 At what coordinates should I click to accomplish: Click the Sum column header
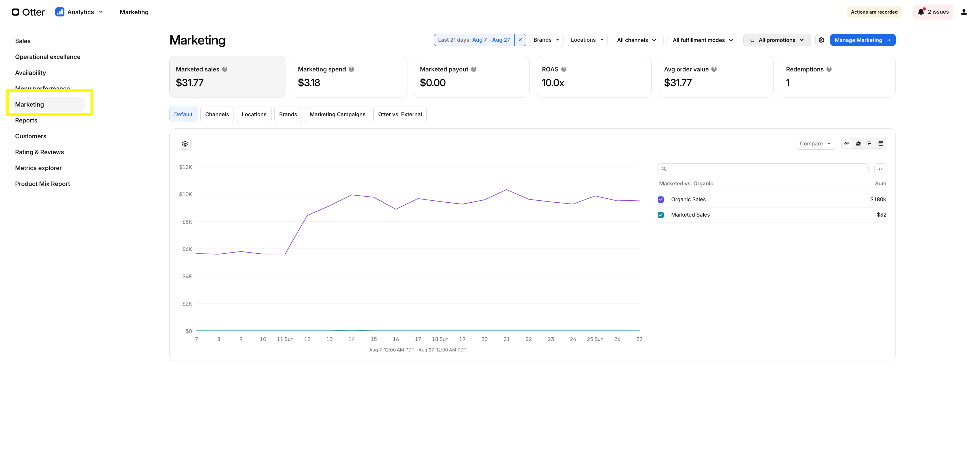tap(880, 184)
